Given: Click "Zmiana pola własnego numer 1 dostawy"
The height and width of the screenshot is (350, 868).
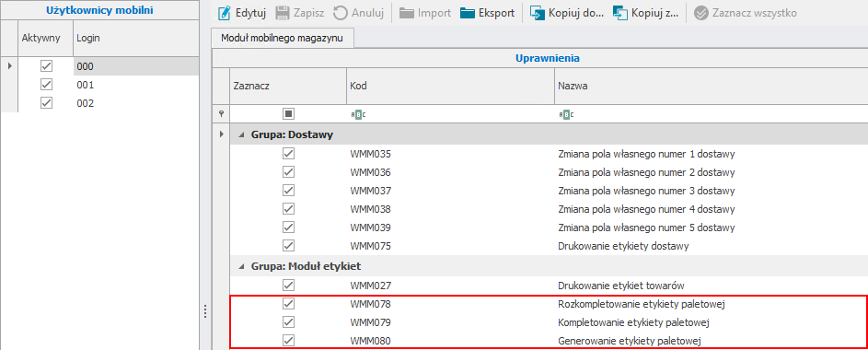Looking at the screenshot, I should pos(646,154).
